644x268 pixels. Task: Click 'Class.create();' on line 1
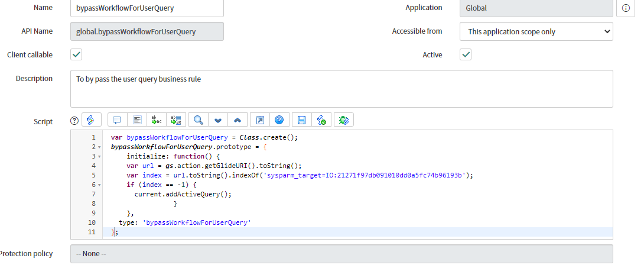pyautogui.click(x=269, y=137)
